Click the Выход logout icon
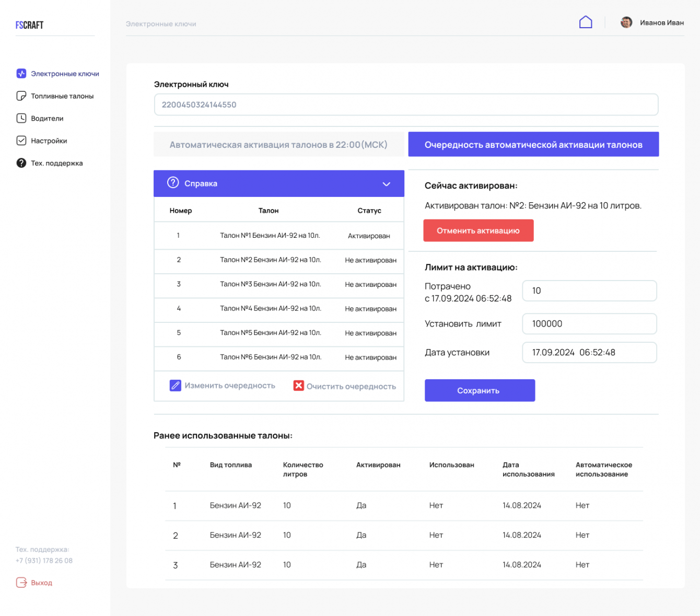The width and height of the screenshot is (700, 616). 21,583
